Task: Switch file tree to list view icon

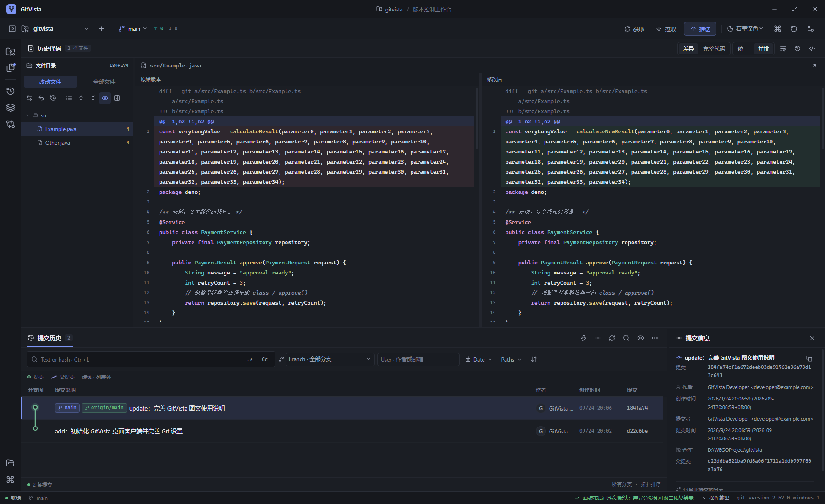Action: (69, 98)
